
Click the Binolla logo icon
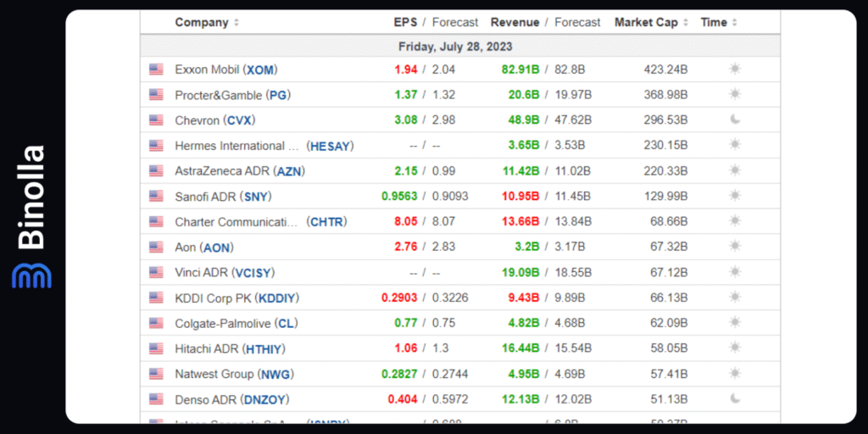pos(31,275)
